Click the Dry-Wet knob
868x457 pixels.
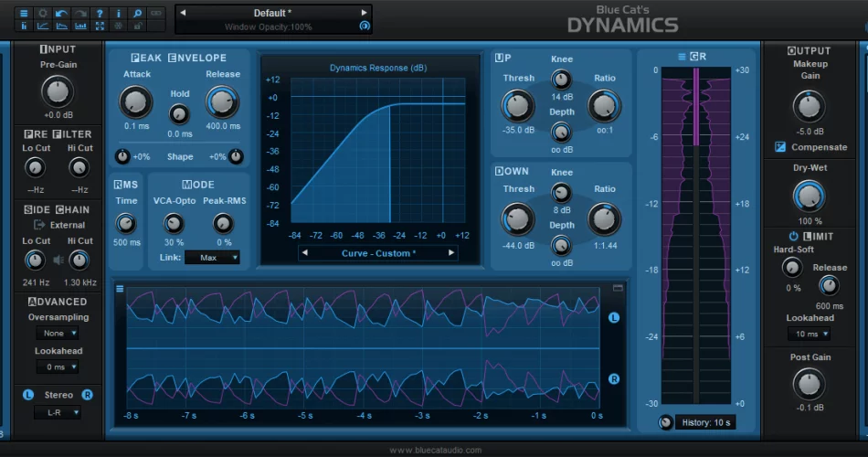809,197
